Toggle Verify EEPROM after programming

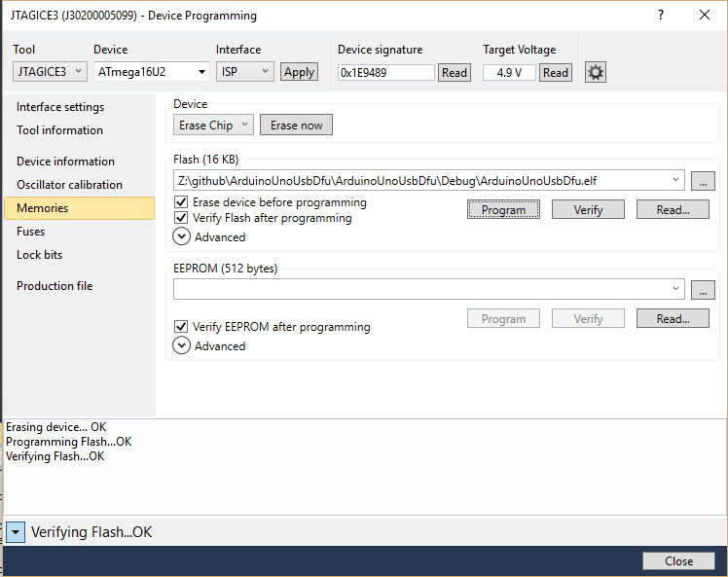(181, 327)
